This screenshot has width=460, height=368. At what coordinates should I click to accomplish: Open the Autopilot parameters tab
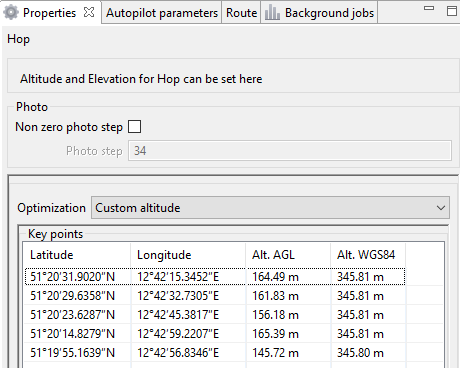(162, 13)
